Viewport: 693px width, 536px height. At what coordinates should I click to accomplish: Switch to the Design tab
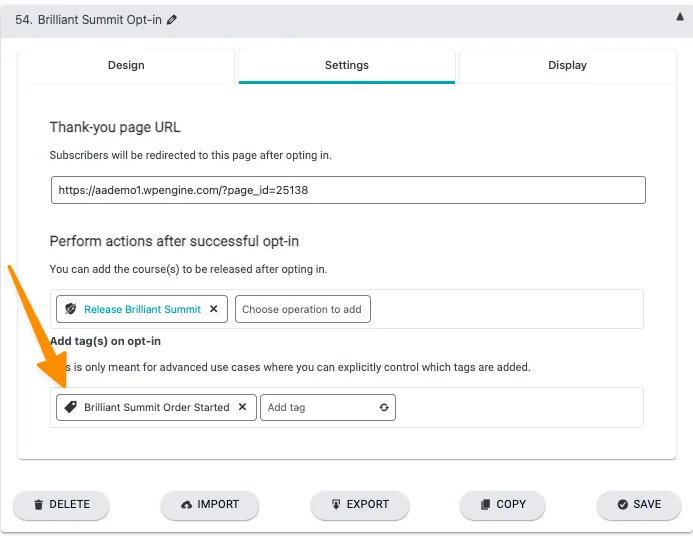pyautogui.click(x=126, y=65)
